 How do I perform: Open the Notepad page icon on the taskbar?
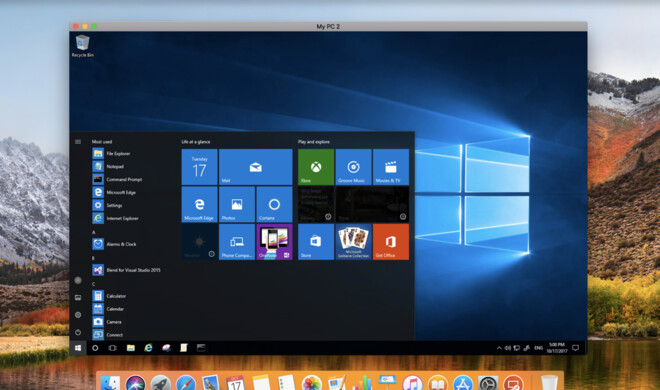pyautogui.click(x=184, y=348)
